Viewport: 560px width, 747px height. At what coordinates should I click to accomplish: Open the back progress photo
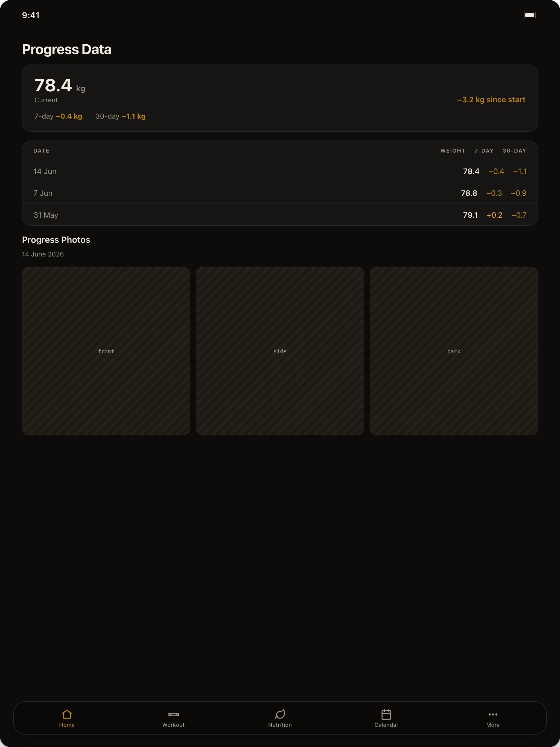454,351
